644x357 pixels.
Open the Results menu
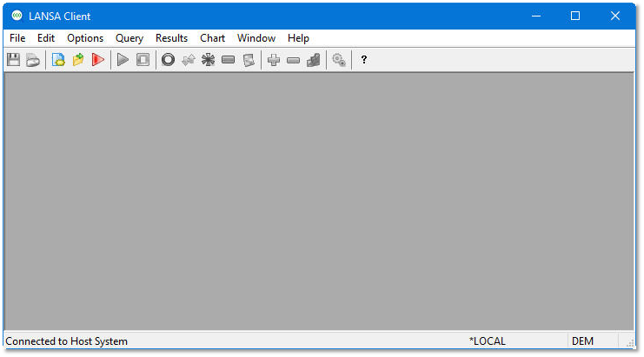click(x=172, y=38)
